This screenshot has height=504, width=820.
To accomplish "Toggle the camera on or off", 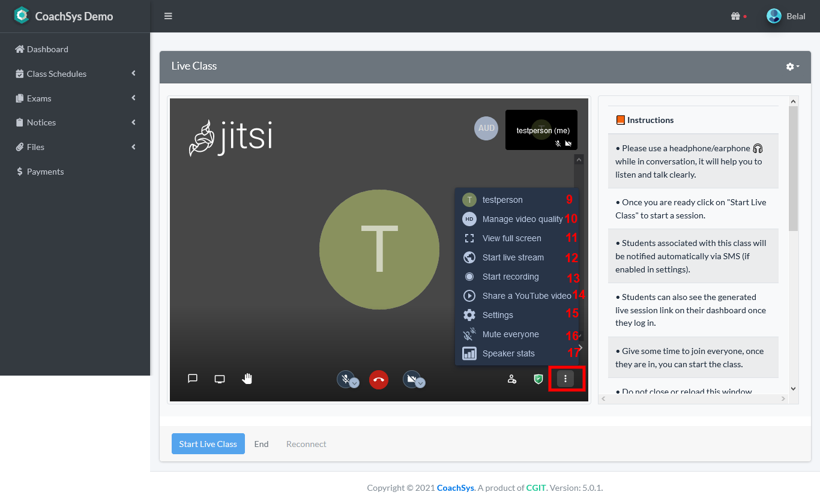I will [x=411, y=379].
